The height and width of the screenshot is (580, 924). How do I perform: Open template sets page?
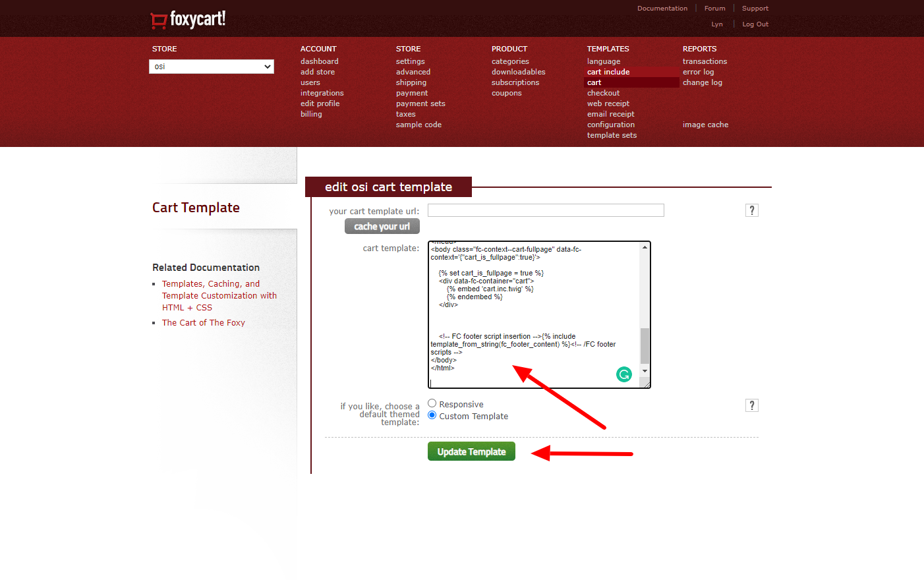(x=612, y=135)
